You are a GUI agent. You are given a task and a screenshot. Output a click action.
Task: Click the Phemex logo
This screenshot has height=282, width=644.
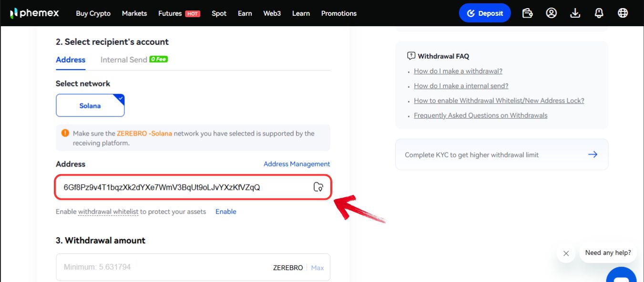coord(34,13)
